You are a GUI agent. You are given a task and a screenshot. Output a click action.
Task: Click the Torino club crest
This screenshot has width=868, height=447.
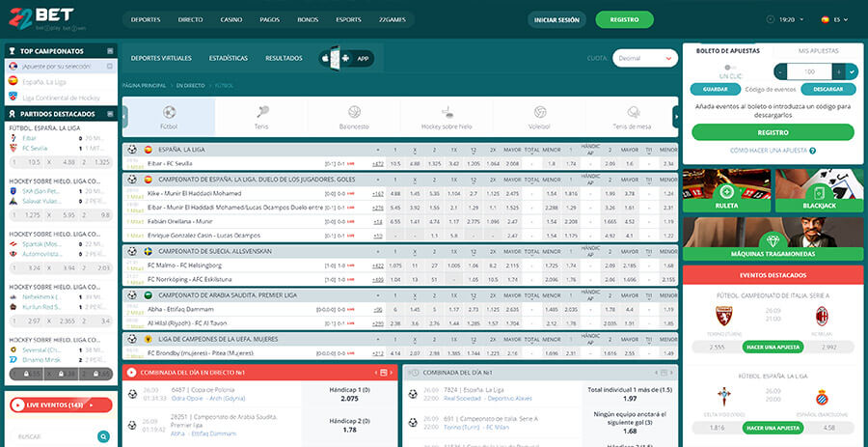(724, 316)
